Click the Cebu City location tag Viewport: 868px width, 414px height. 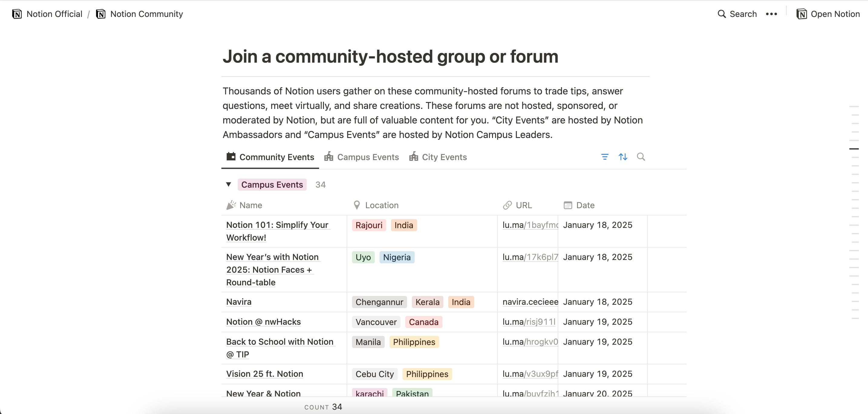[375, 374]
